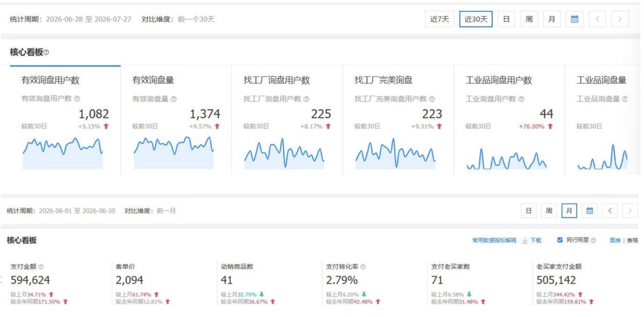This screenshot has height=317, width=644.
Task: Click the 下载 link
Action: click(536, 240)
